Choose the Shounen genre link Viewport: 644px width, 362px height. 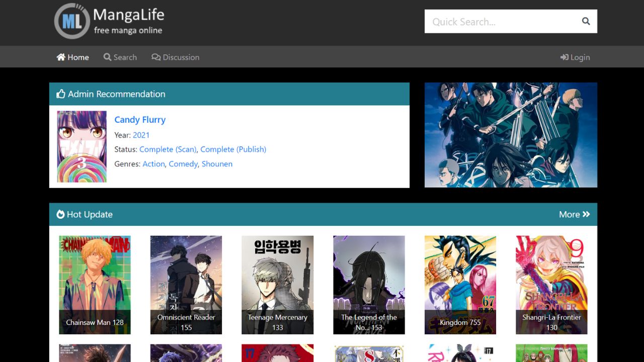pos(217,164)
